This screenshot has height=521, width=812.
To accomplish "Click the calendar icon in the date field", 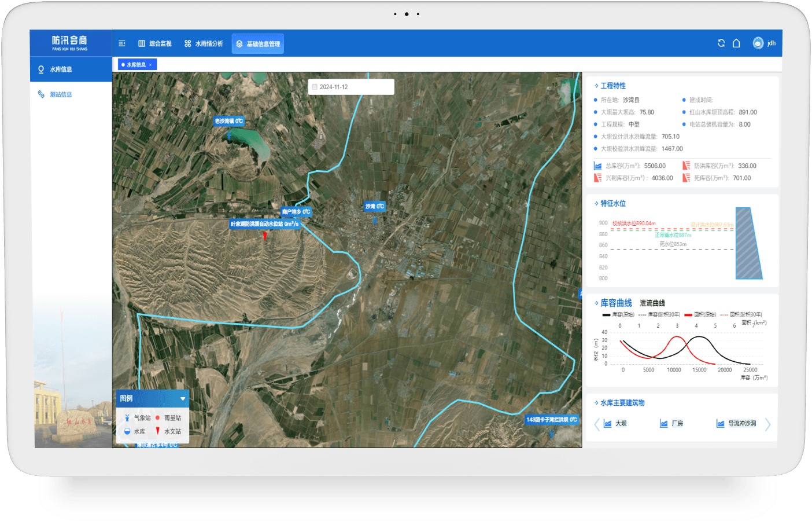I will [315, 87].
